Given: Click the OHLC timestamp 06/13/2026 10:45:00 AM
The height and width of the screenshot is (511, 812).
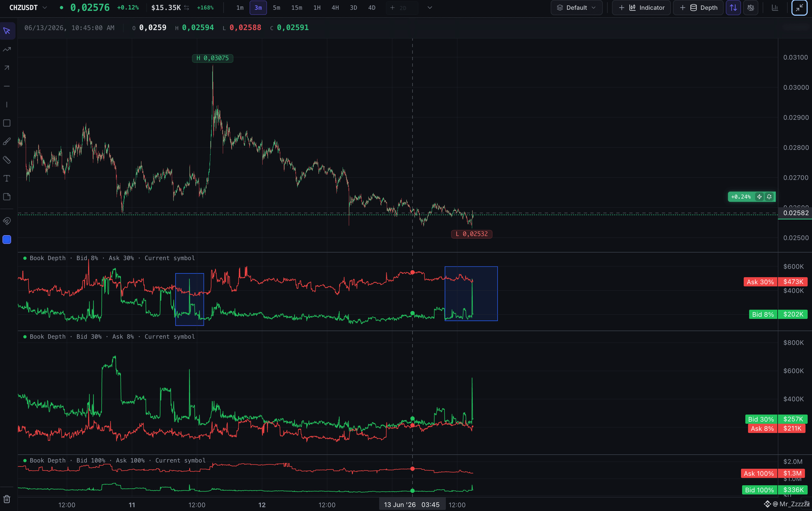Looking at the screenshot, I should click(69, 28).
